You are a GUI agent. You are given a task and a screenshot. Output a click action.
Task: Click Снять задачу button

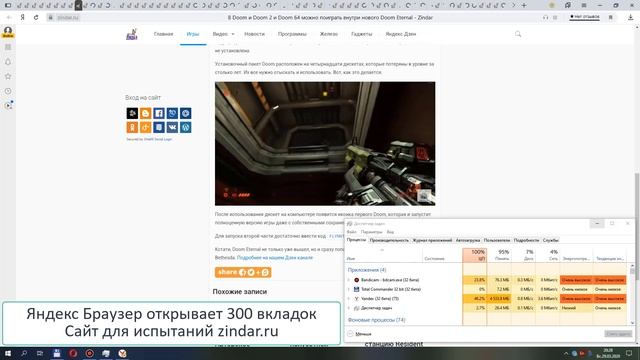point(618,334)
